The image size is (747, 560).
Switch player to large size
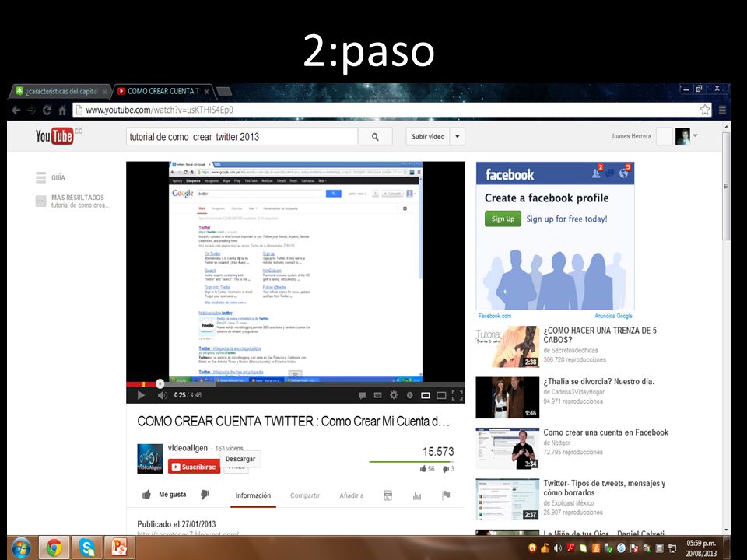click(441, 395)
